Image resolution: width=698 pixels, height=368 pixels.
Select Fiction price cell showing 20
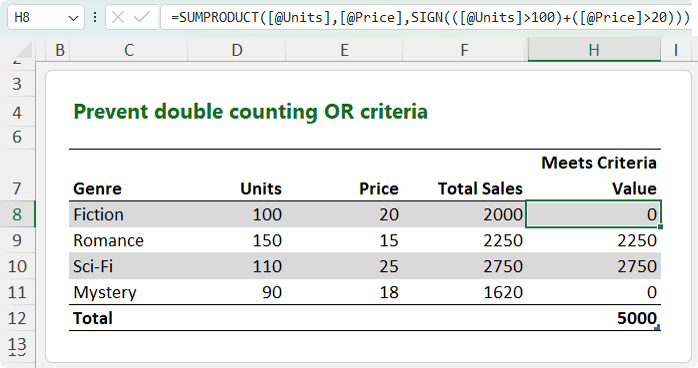[x=344, y=214]
